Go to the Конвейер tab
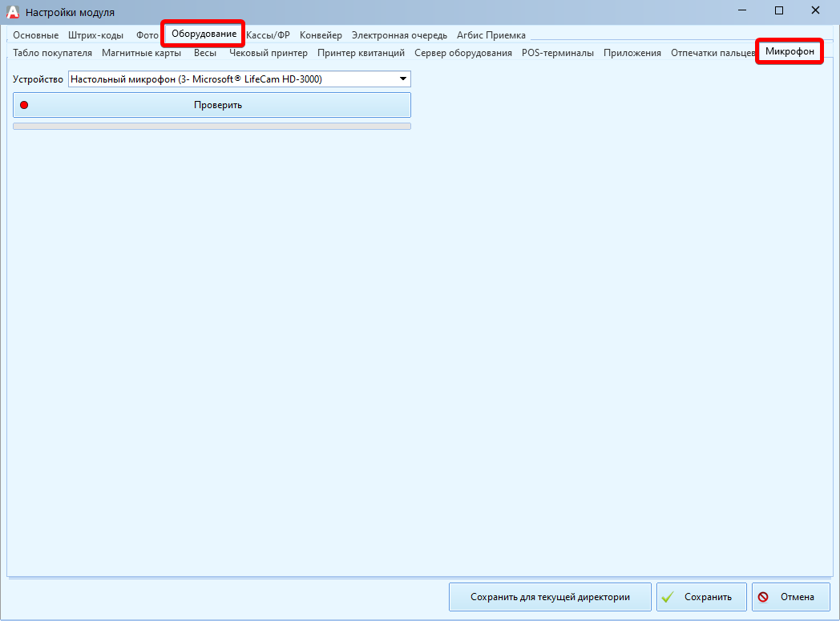 (321, 35)
